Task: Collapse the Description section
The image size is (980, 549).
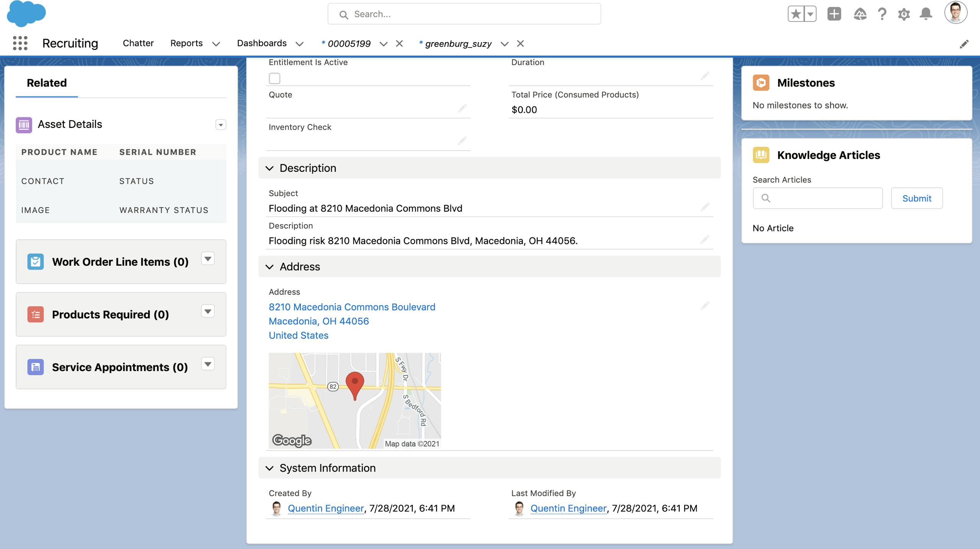Action: pos(270,168)
